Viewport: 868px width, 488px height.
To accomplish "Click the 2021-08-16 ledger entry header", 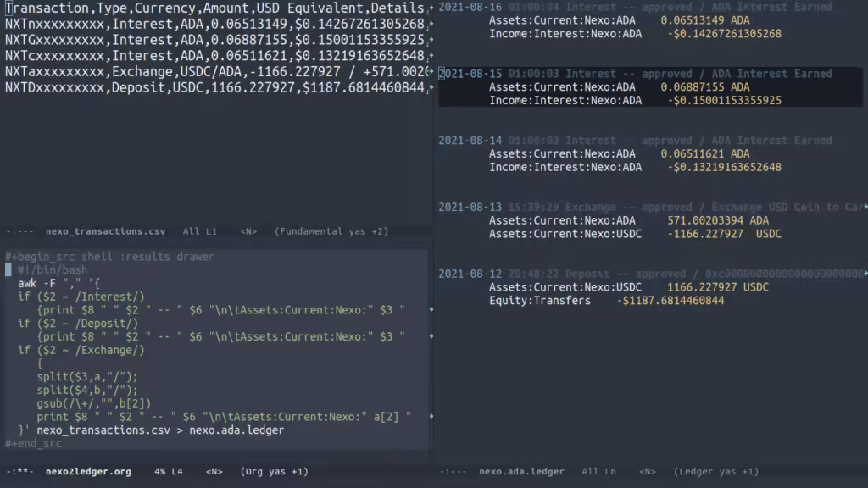I will (x=635, y=7).
